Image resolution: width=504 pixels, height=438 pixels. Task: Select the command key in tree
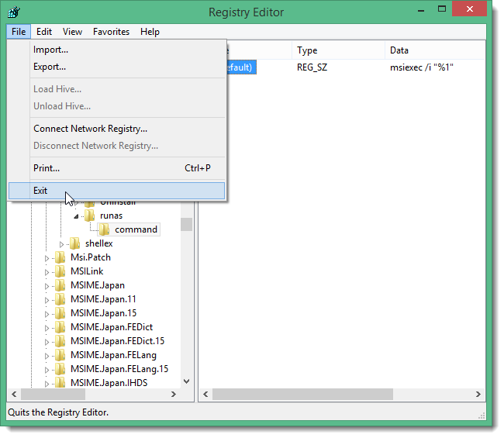coord(136,229)
